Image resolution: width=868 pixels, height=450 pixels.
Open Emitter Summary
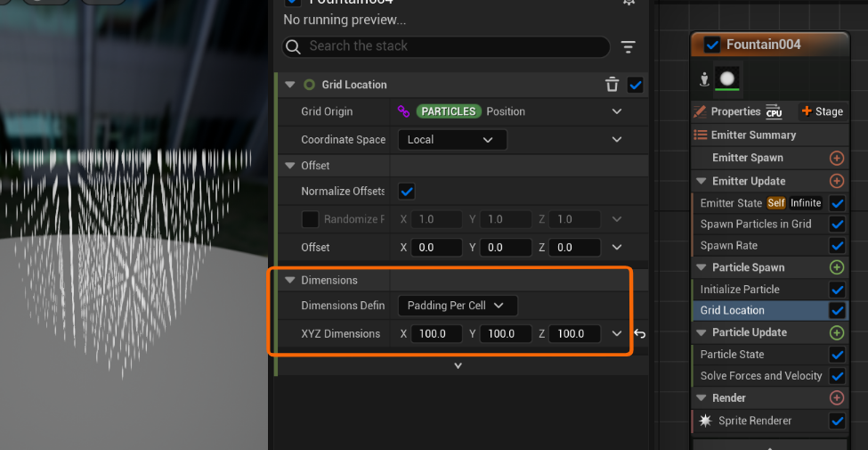(753, 135)
